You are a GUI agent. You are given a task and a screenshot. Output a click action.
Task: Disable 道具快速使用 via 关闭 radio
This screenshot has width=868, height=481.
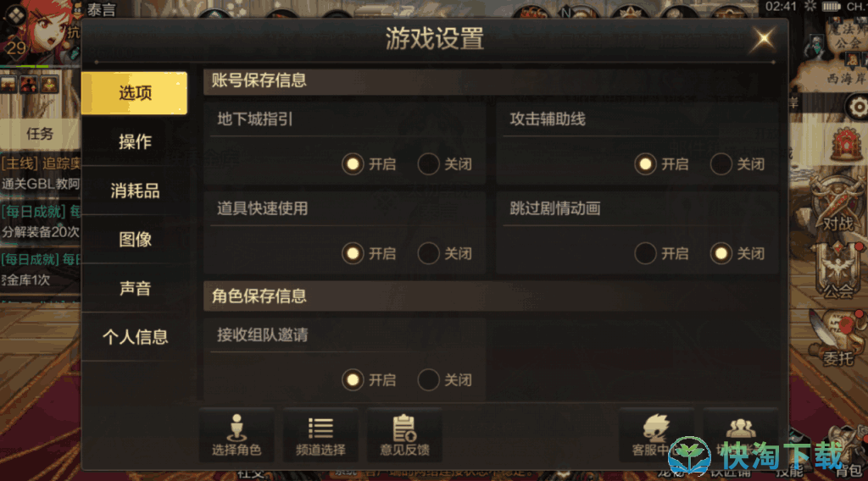[428, 254]
